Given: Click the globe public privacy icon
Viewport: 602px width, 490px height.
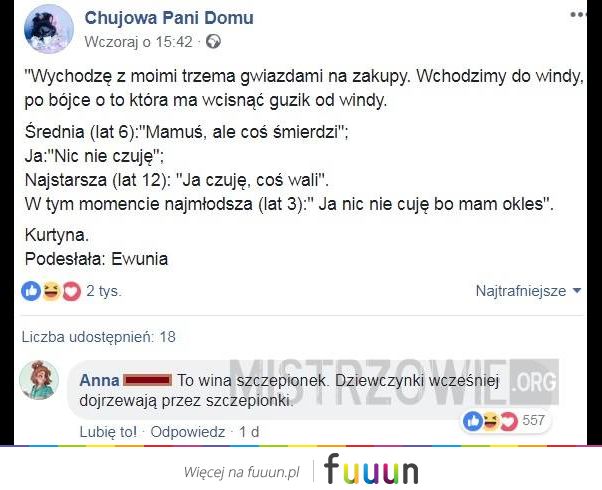Looking at the screenshot, I should click(x=213, y=41).
